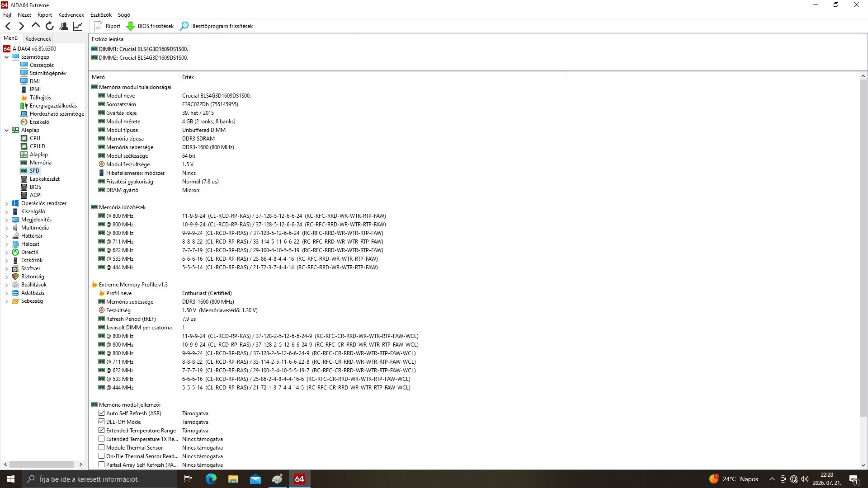Open the Nézet menu
Screen dimensions: 868x488
24,15
